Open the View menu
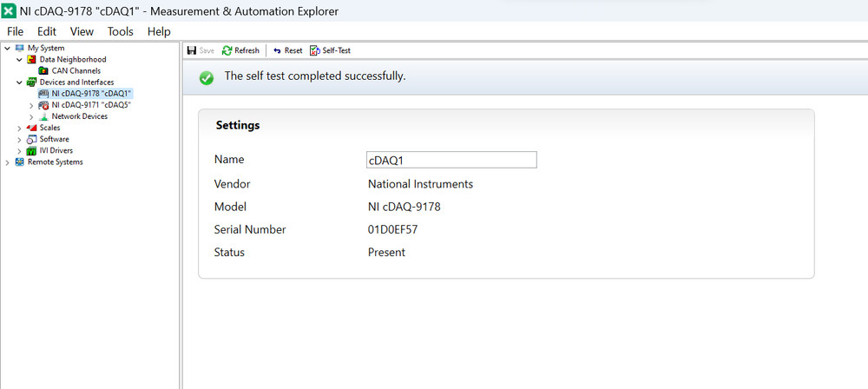868x389 pixels. coord(82,31)
